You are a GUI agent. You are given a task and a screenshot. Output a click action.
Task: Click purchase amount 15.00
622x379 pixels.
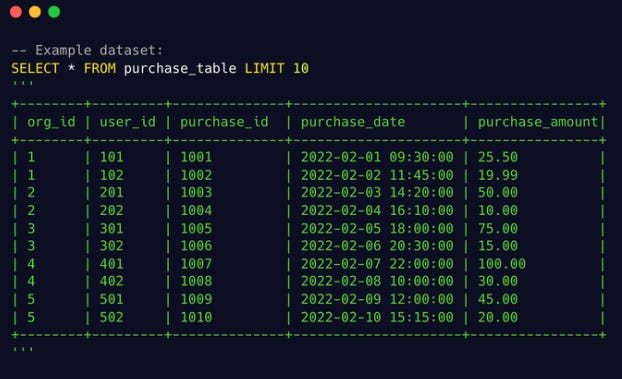point(497,246)
